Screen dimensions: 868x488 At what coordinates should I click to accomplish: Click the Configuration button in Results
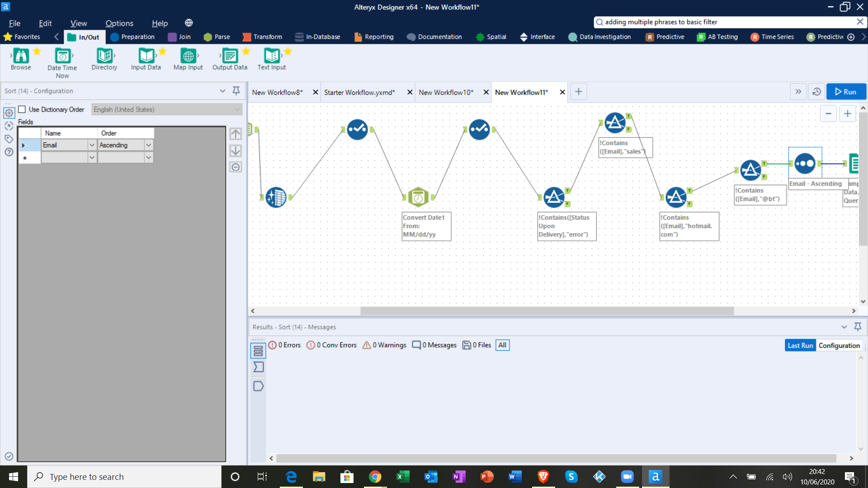pyautogui.click(x=839, y=345)
